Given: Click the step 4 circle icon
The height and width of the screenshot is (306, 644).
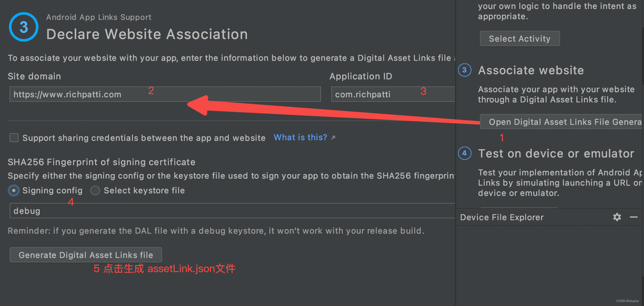Looking at the screenshot, I should (x=465, y=153).
